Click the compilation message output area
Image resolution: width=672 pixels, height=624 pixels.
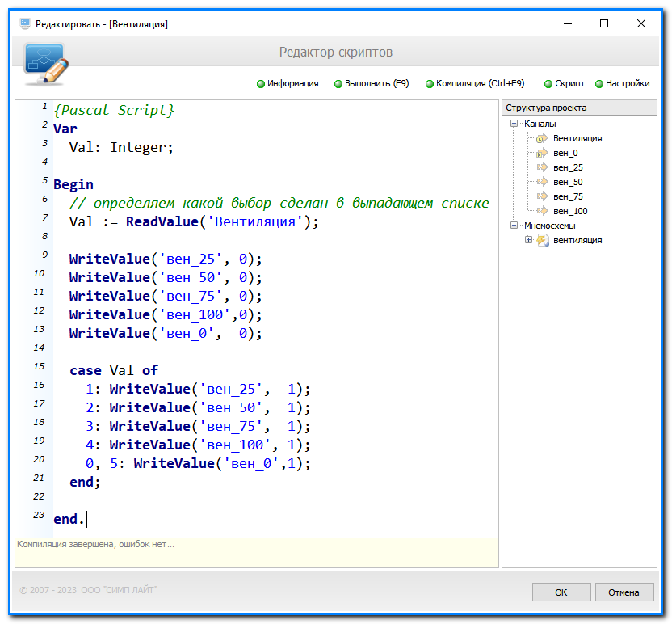tap(257, 553)
